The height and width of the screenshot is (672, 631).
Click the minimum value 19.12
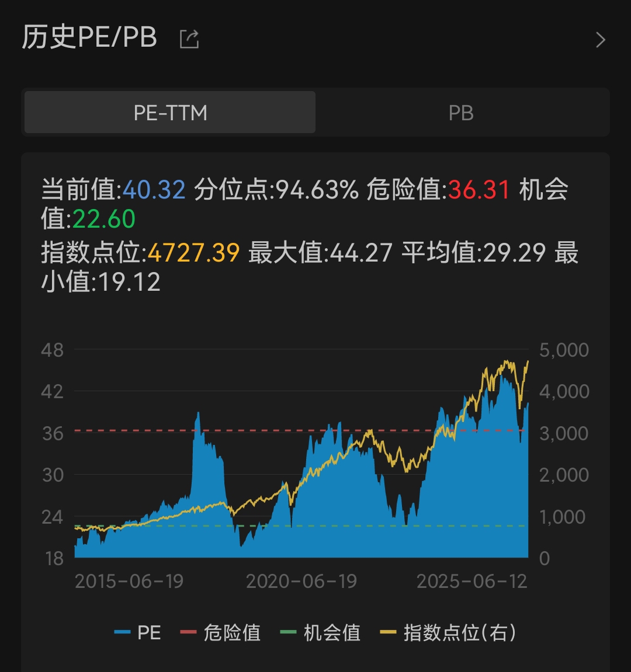(x=129, y=282)
